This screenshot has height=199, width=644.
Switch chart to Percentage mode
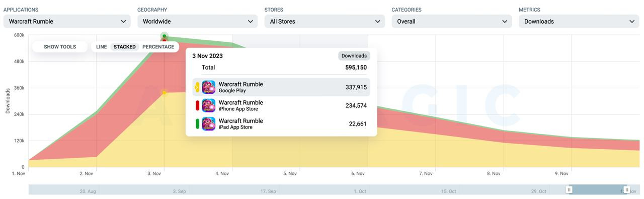[x=158, y=47]
